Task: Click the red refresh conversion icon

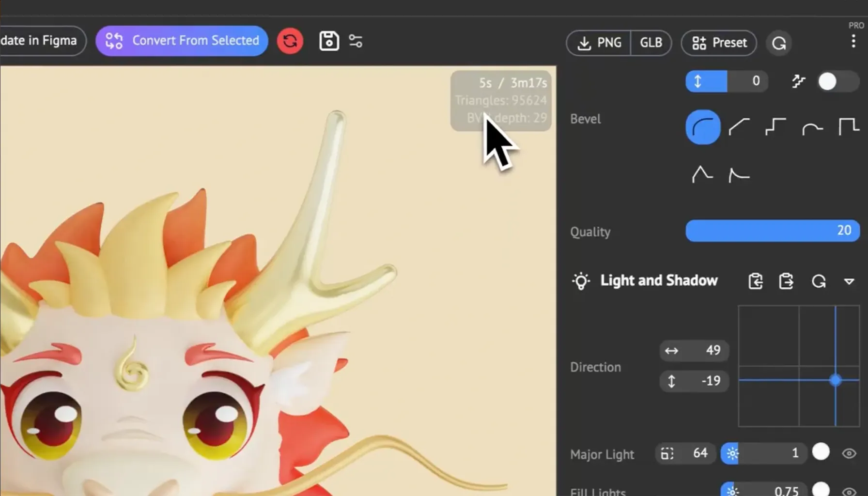Action: [290, 41]
